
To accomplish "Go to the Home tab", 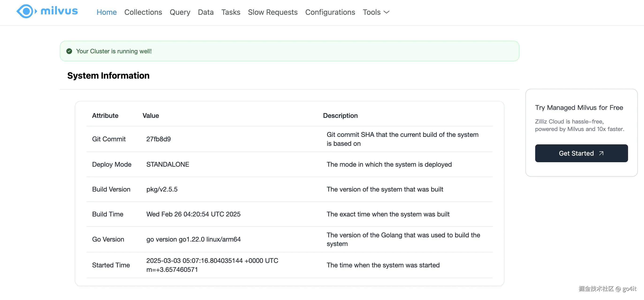I will 106,12.
